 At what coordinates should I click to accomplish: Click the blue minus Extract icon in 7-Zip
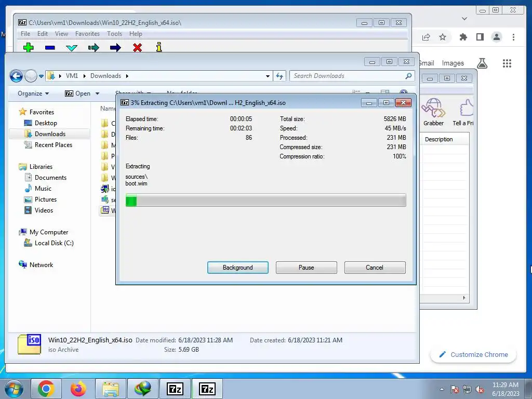tap(50, 47)
